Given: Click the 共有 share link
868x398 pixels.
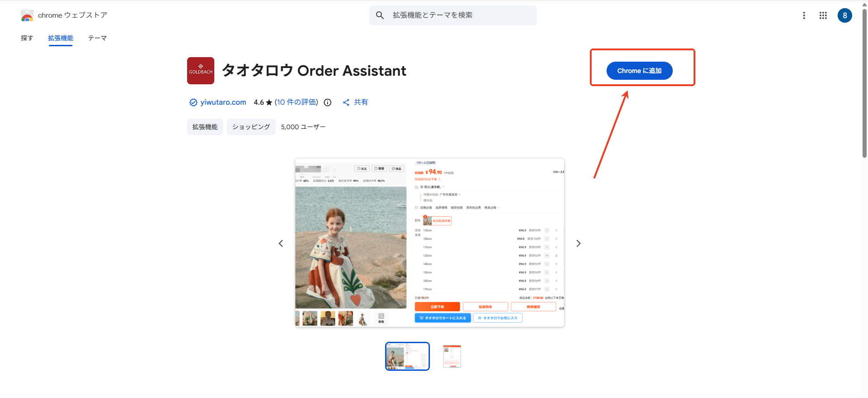Looking at the screenshot, I should [x=361, y=102].
